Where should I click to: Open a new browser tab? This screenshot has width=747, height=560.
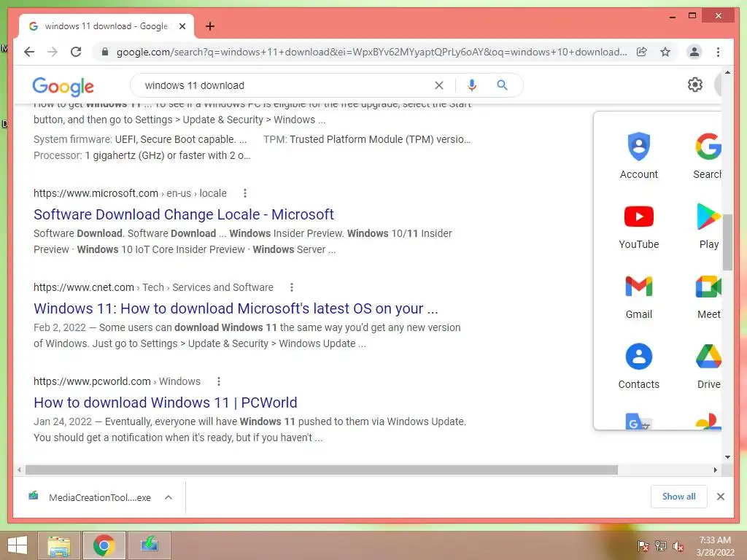[209, 26]
